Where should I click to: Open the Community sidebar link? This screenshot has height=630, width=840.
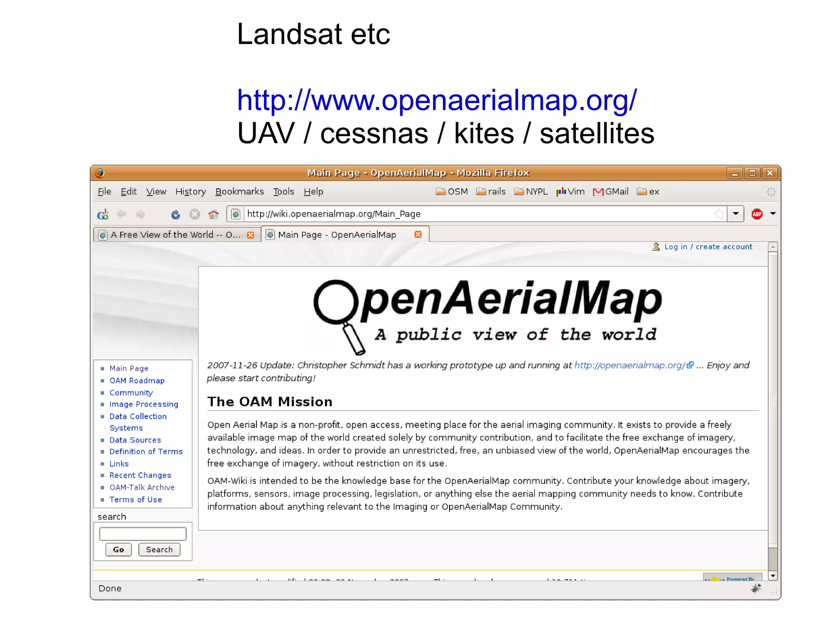pos(131,393)
